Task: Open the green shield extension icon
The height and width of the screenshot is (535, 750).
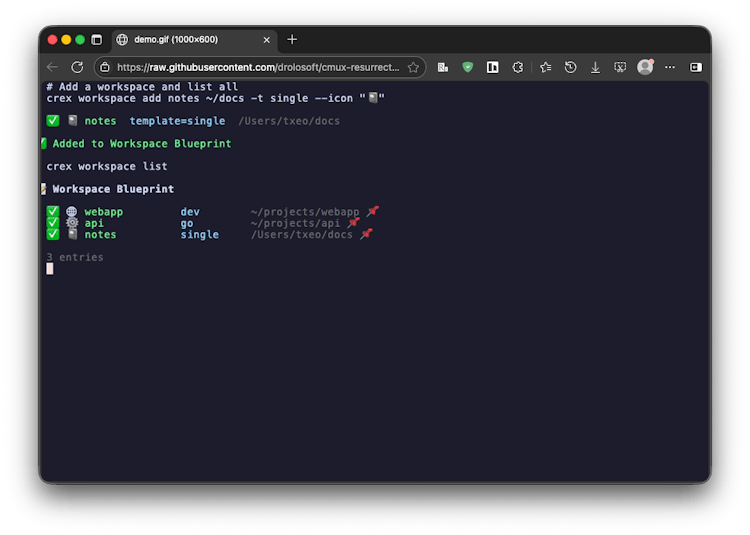Action: (468, 67)
